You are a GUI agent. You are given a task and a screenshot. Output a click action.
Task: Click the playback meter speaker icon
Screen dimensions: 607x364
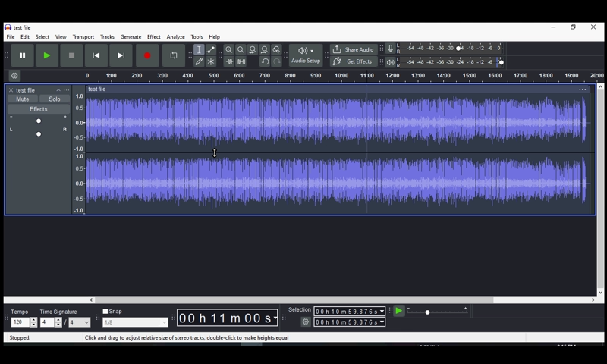pyautogui.click(x=390, y=62)
